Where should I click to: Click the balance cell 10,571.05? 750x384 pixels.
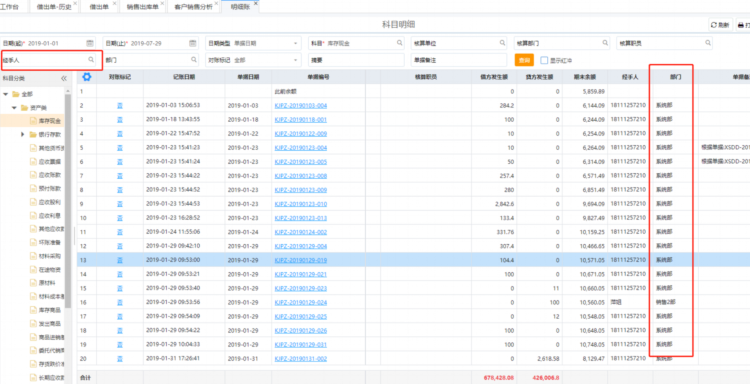(x=594, y=260)
